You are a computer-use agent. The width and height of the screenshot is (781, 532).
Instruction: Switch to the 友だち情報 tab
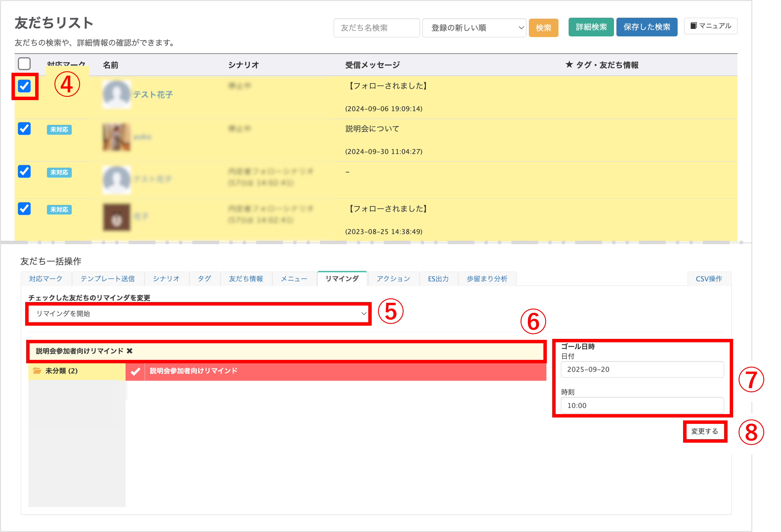[246, 279]
